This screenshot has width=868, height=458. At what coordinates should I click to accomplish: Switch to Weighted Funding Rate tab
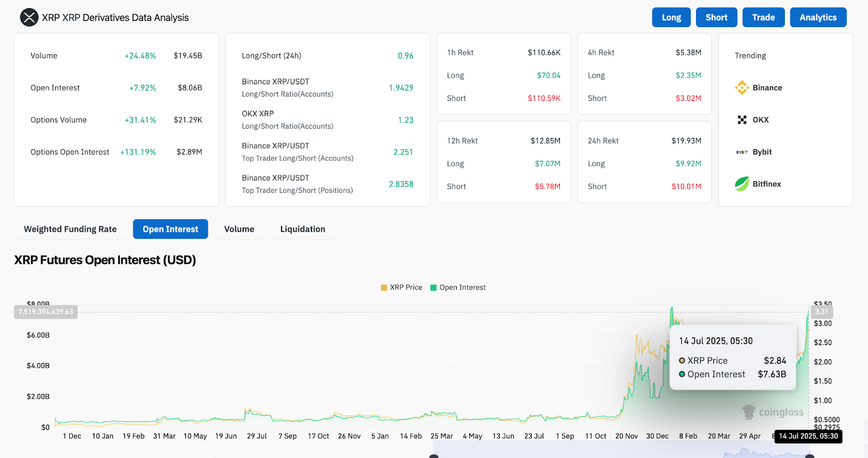pyautogui.click(x=70, y=229)
